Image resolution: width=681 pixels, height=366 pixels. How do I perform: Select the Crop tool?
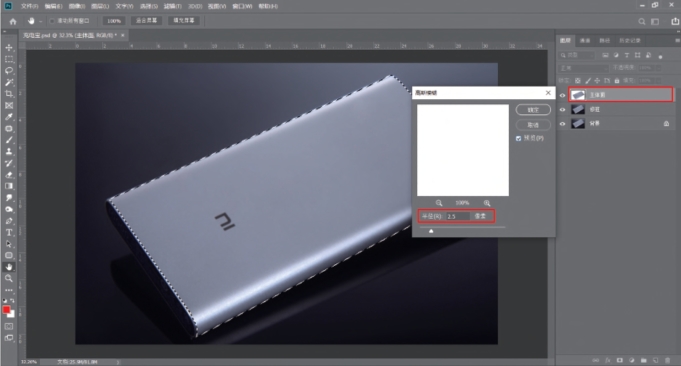(9, 94)
